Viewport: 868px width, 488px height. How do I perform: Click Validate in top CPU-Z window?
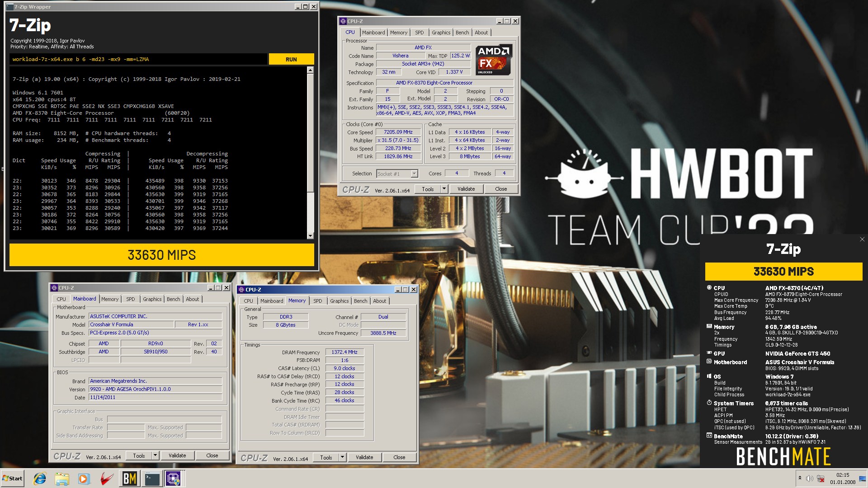pos(466,189)
